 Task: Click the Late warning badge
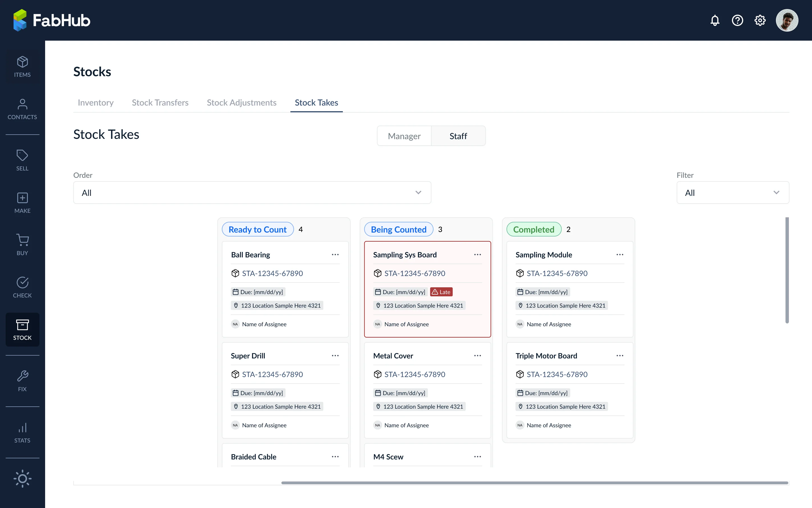click(441, 292)
